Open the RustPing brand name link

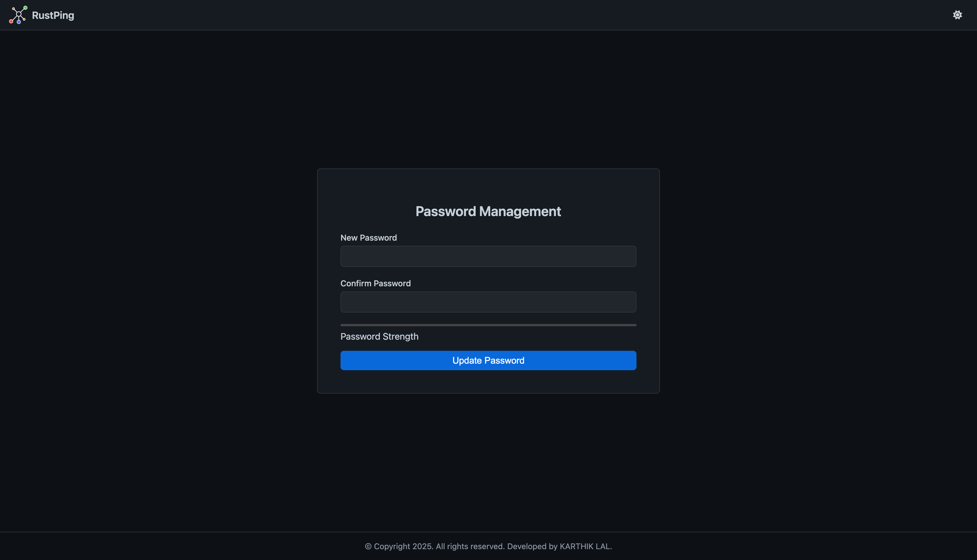[53, 15]
